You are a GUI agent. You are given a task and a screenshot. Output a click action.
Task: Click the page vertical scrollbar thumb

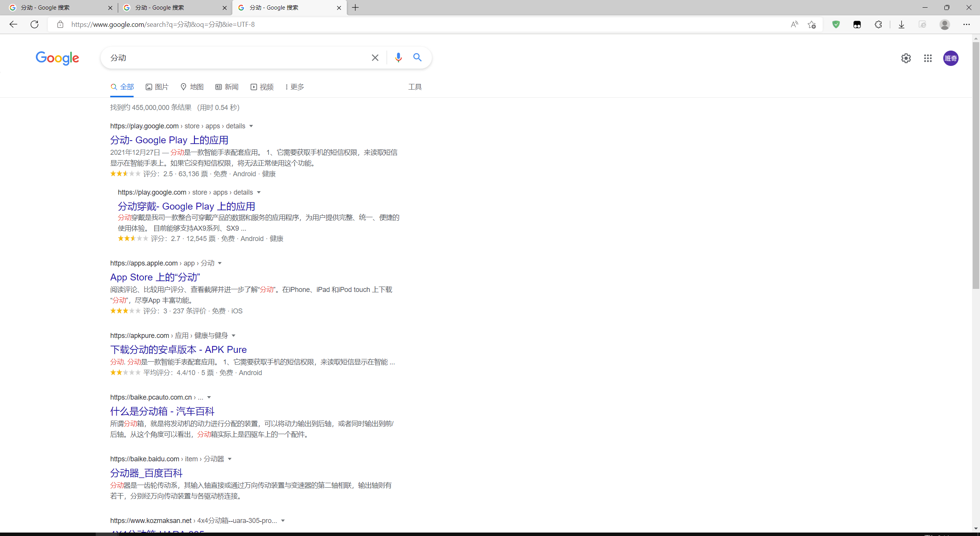976,165
